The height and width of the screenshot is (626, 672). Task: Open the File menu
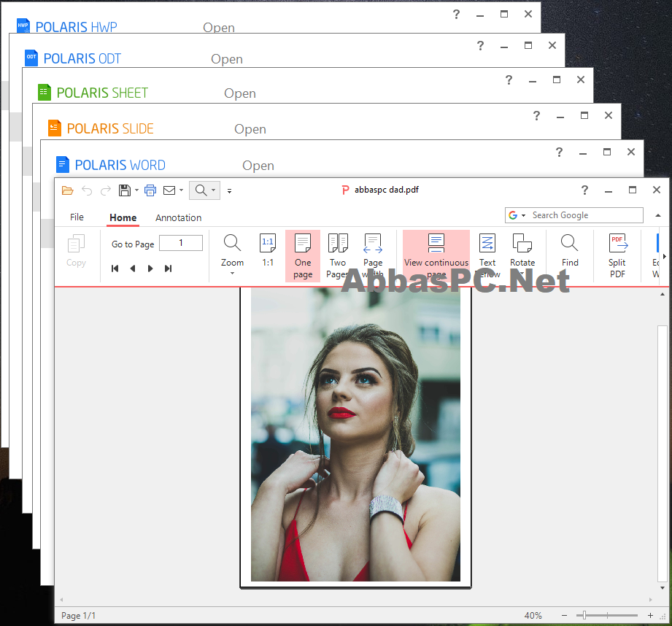pyautogui.click(x=77, y=217)
